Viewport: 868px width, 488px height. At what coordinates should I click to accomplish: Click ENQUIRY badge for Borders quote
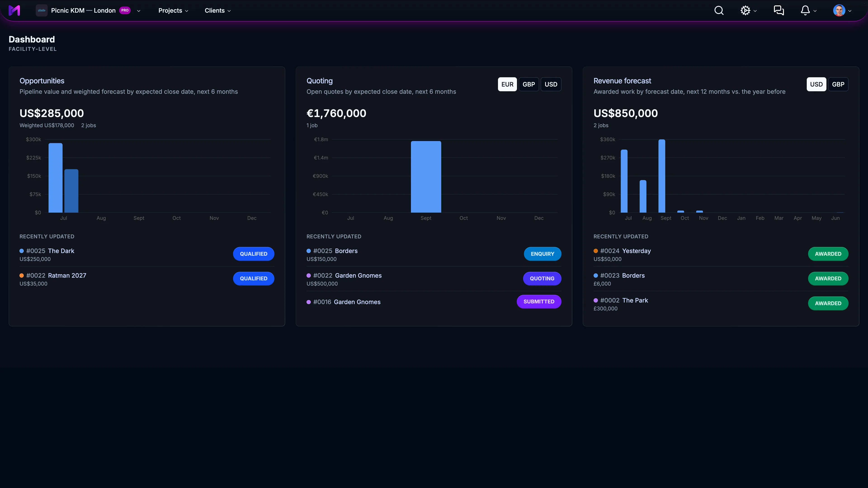coord(542,254)
